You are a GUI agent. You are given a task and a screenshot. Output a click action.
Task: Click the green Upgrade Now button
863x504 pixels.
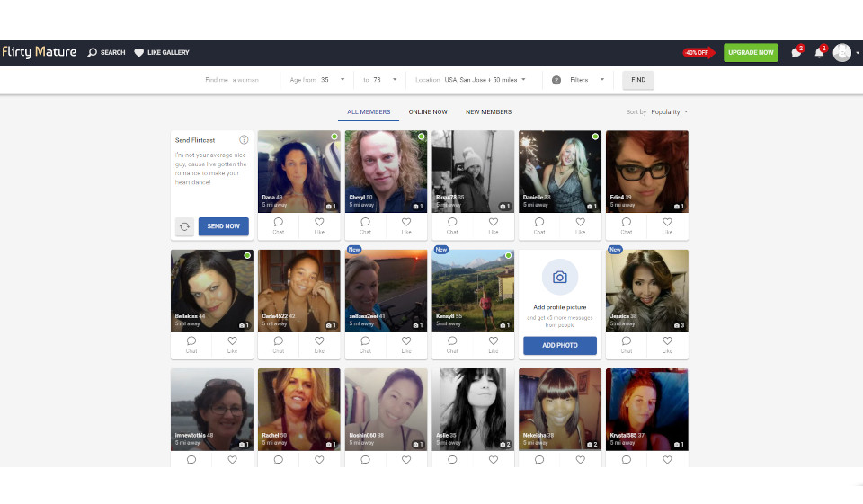pos(751,53)
